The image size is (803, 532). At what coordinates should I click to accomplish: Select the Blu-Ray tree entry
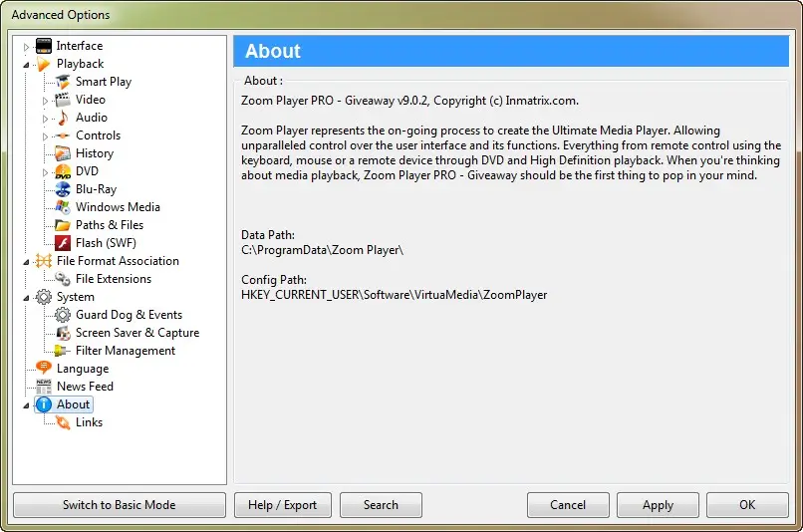click(x=97, y=189)
